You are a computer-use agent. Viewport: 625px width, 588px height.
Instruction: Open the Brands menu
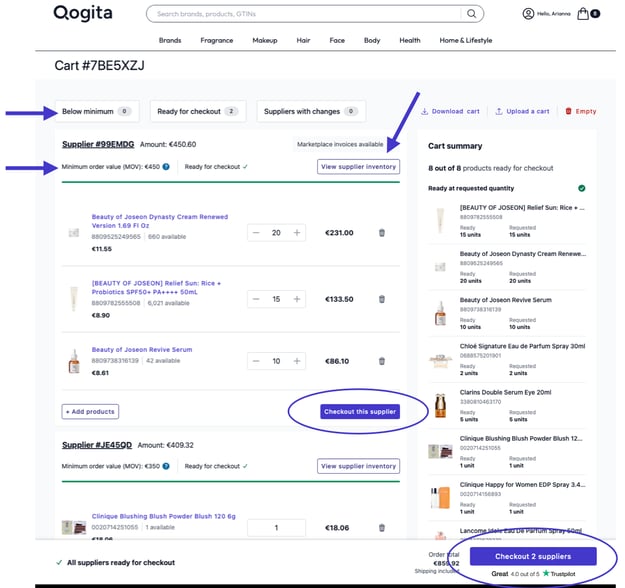[170, 40]
